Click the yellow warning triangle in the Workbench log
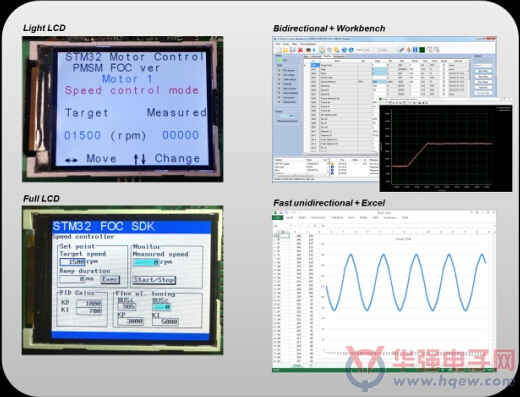Viewport: 520px width, 397px height. 332,164
